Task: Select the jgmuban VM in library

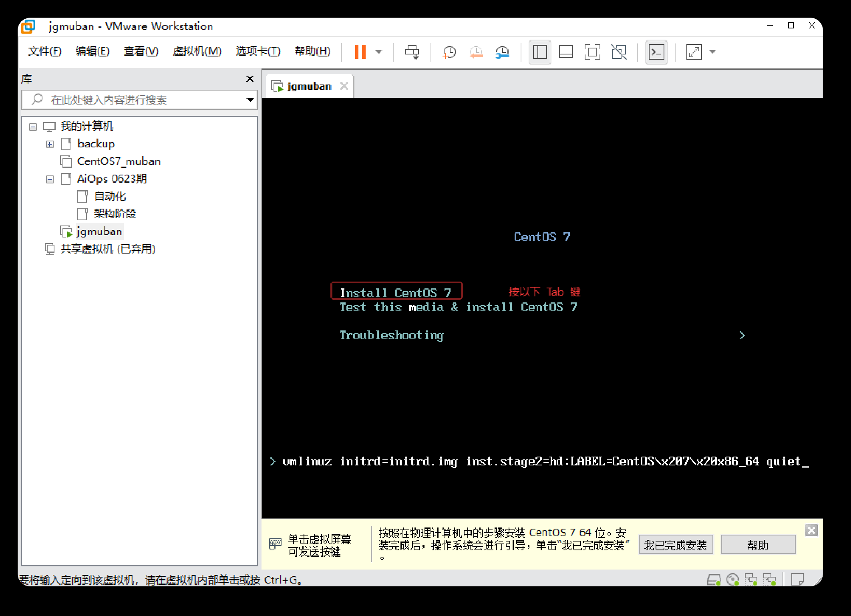Action: 99,232
